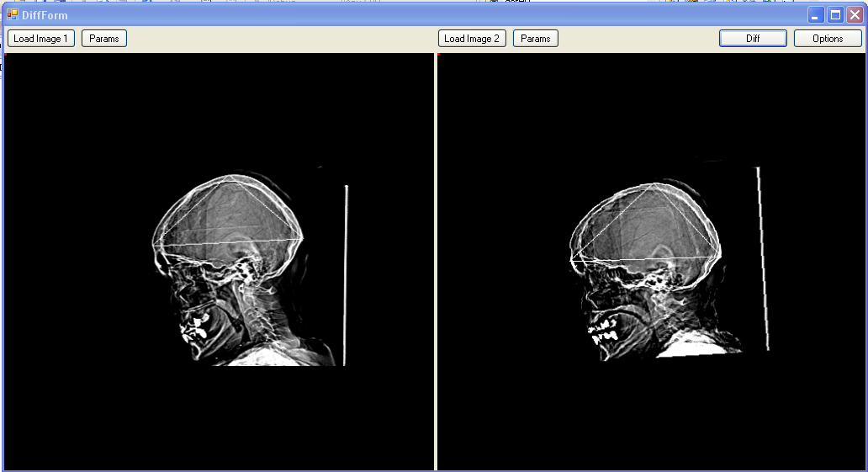
Task: Open Params for the right image
Action: (x=535, y=38)
